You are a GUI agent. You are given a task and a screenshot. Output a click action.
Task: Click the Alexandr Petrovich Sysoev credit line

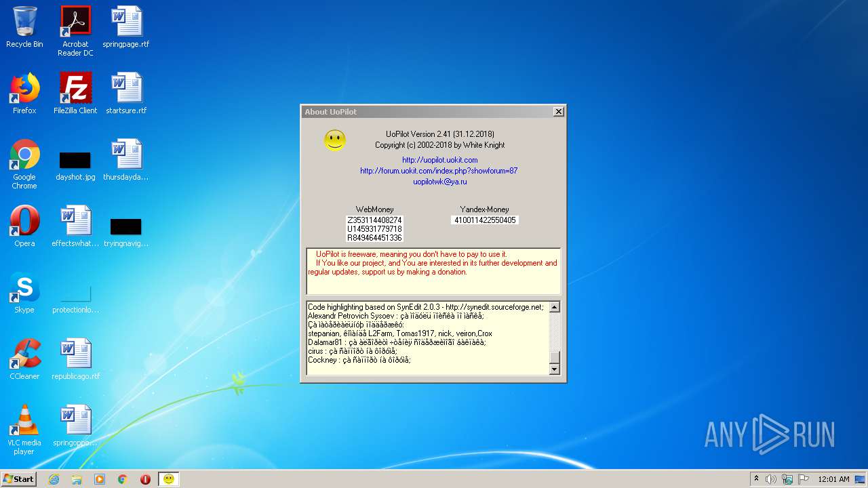pyautogui.click(x=395, y=316)
